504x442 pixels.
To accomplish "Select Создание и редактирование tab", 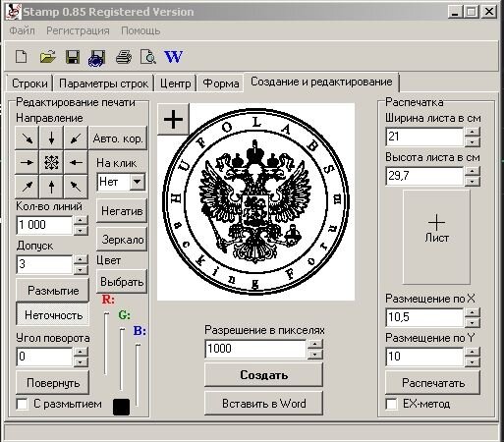I will tap(321, 82).
